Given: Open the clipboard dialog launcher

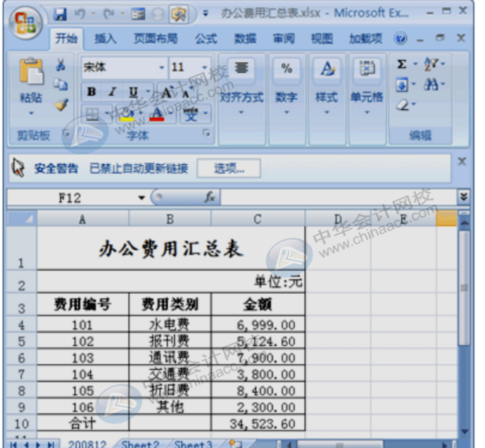Looking at the screenshot, I should (66, 133).
